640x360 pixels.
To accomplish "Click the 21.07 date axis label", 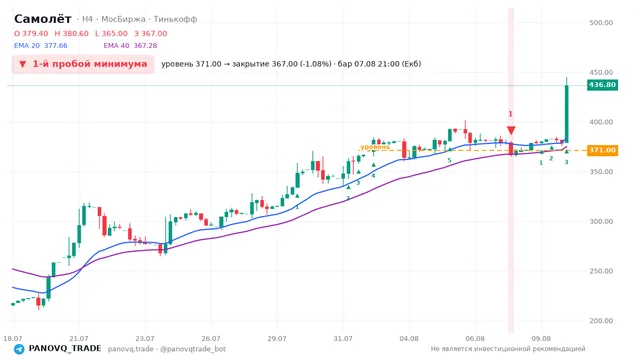I will coord(79,339).
